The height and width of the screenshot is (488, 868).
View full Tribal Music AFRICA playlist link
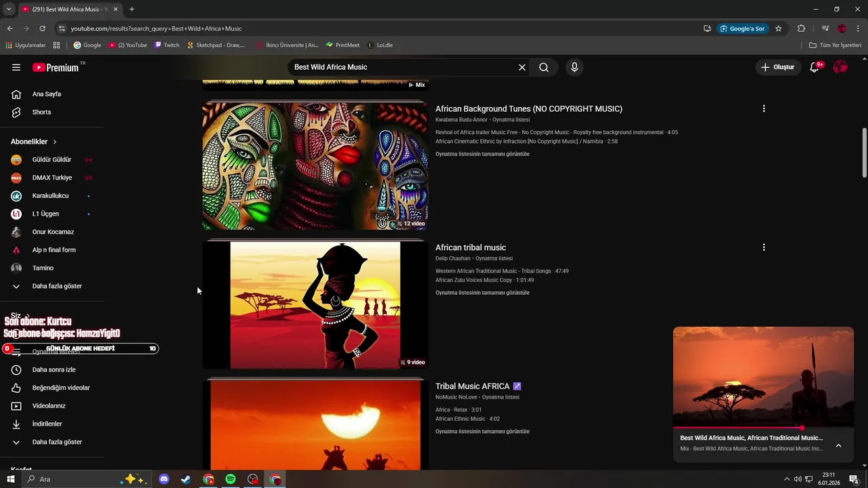pyautogui.click(x=482, y=432)
